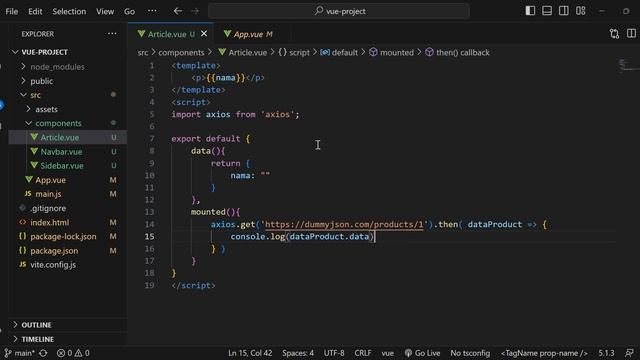
Task: Toggle primary side bar layout icon
Action: [530, 11]
